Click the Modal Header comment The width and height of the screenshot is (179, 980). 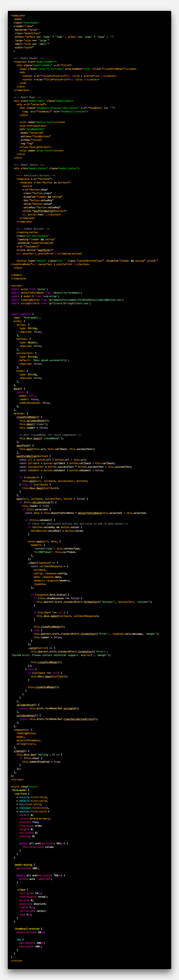pos(28,58)
